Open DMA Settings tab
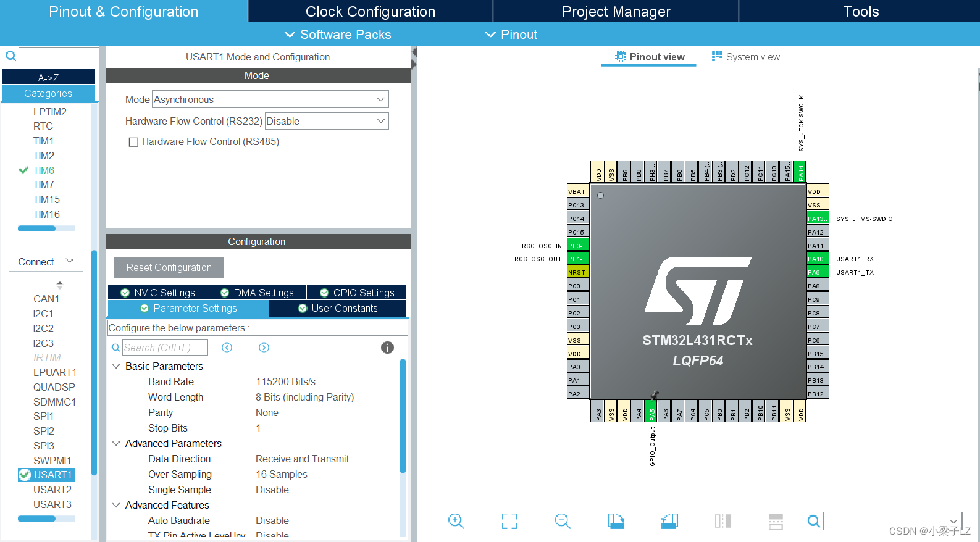This screenshot has height=542, width=980. (x=257, y=293)
